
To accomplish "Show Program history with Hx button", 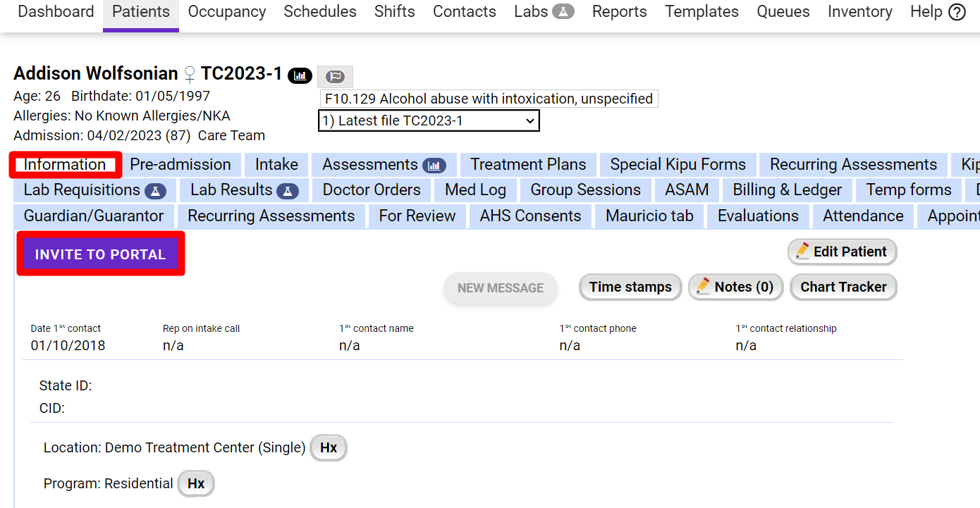I will tap(196, 484).
